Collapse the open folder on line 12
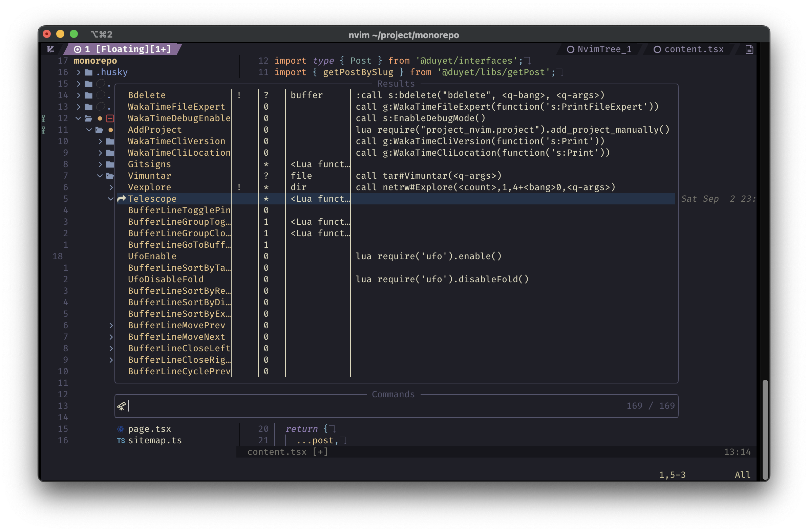Screen dimensions: 808x532 pyautogui.click(x=79, y=118)
